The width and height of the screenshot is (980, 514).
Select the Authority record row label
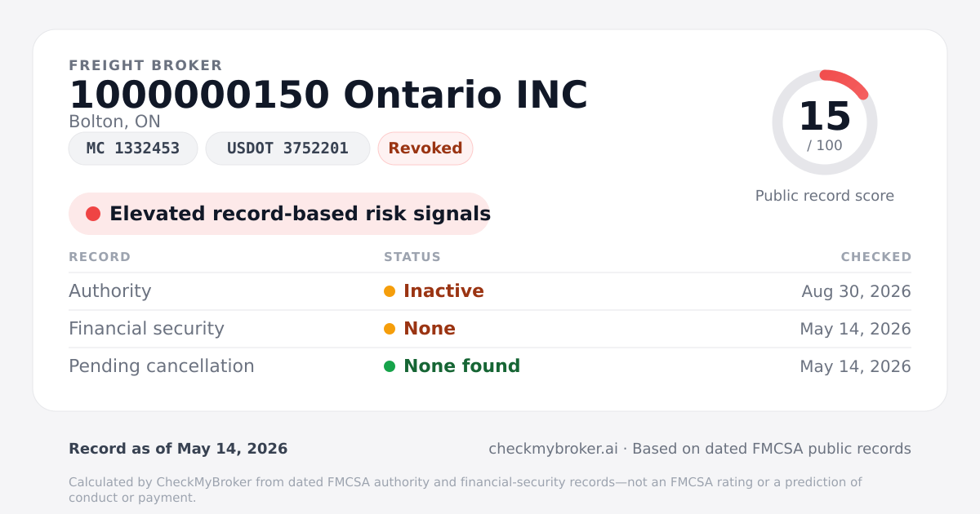click(110, 291)
